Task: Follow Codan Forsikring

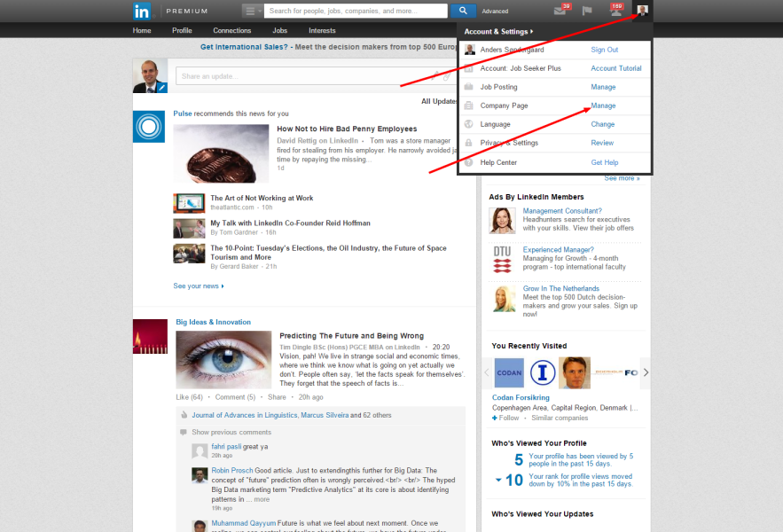Action: pos(505,418)
